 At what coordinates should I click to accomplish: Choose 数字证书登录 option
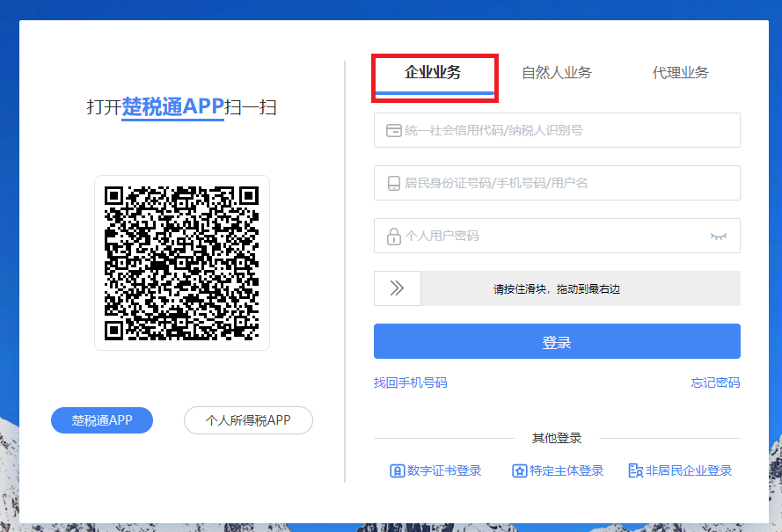coord(435,470)
